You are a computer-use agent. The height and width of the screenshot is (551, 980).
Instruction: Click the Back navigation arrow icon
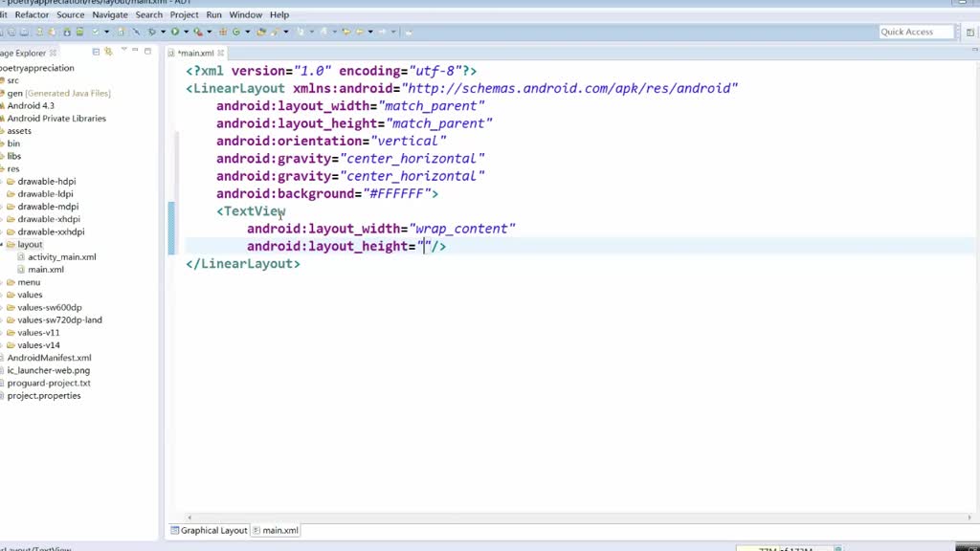click(360, 32)
